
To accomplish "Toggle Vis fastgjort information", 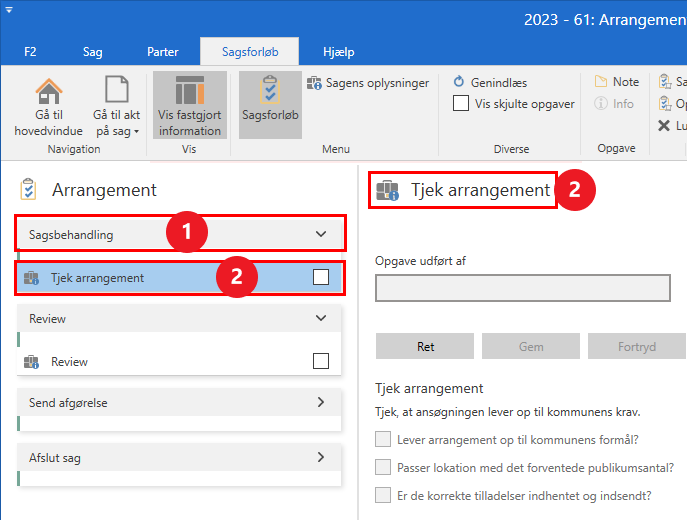I will click(x=189, y=105).
